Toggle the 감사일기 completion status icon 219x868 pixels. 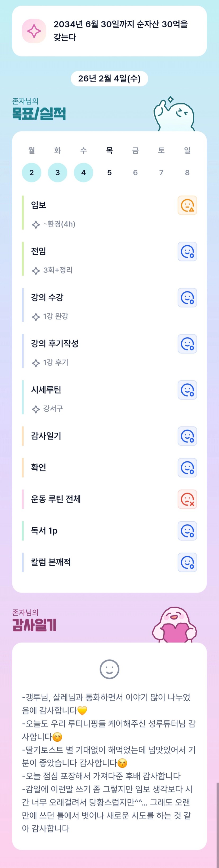click(x=187, y=436)
